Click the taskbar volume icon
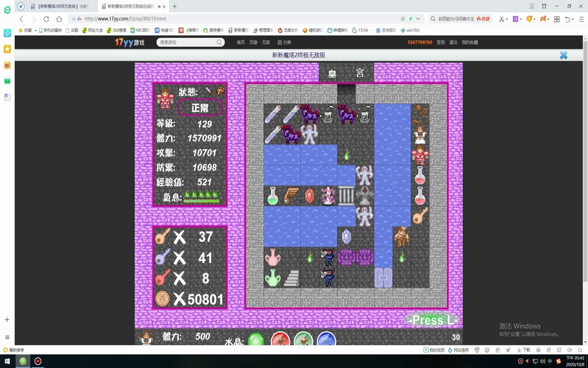Viewport: 588px width, 368px height. tap(543, 361)
